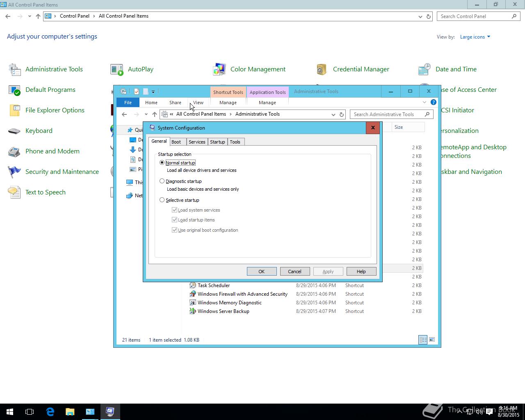The image size is (525, 420).
Task: Expand Control Panel address bar history dropdown
Action: tap(420, 16)
